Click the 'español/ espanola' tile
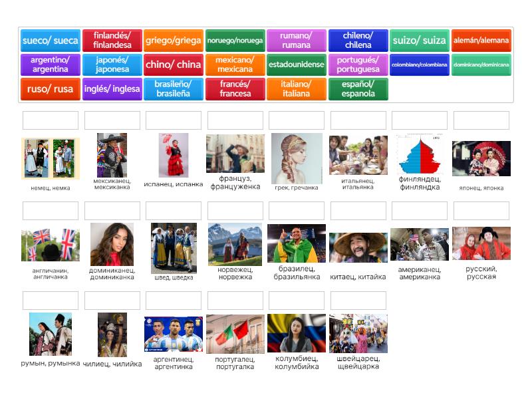The width and height of the screenshot is (532, 399). 358,89
